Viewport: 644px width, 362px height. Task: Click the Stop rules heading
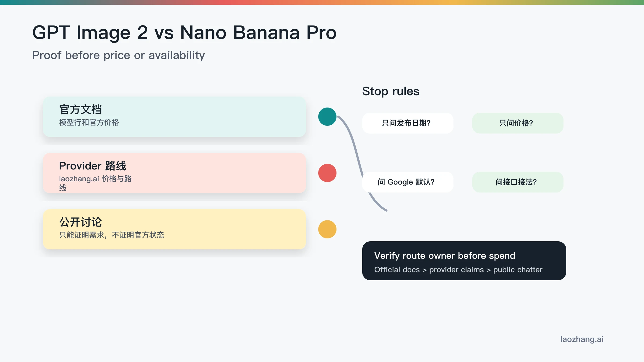coord(391,91)
